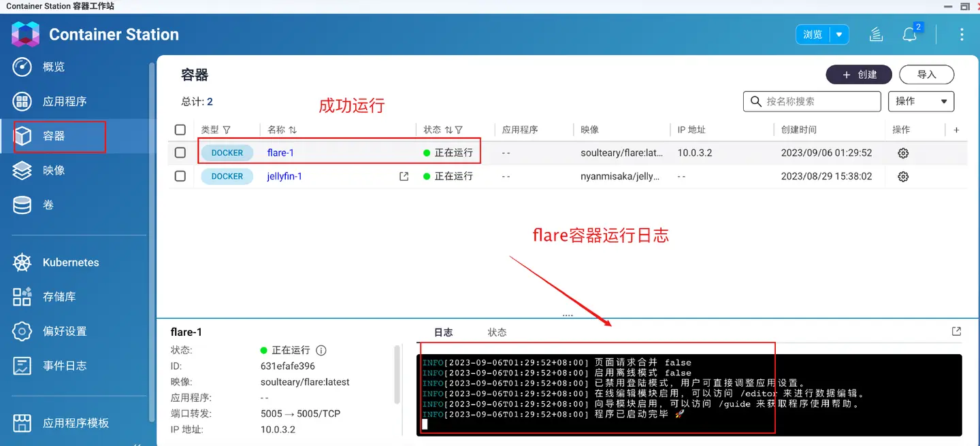980x446 pixels.
Task: Click the container name search field
Action: (812, 101)
